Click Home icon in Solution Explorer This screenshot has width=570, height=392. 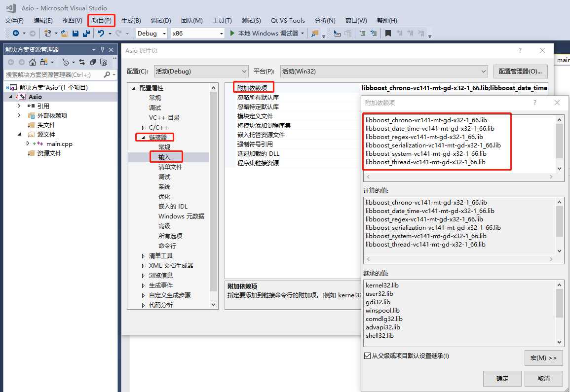tap(33, 62)
